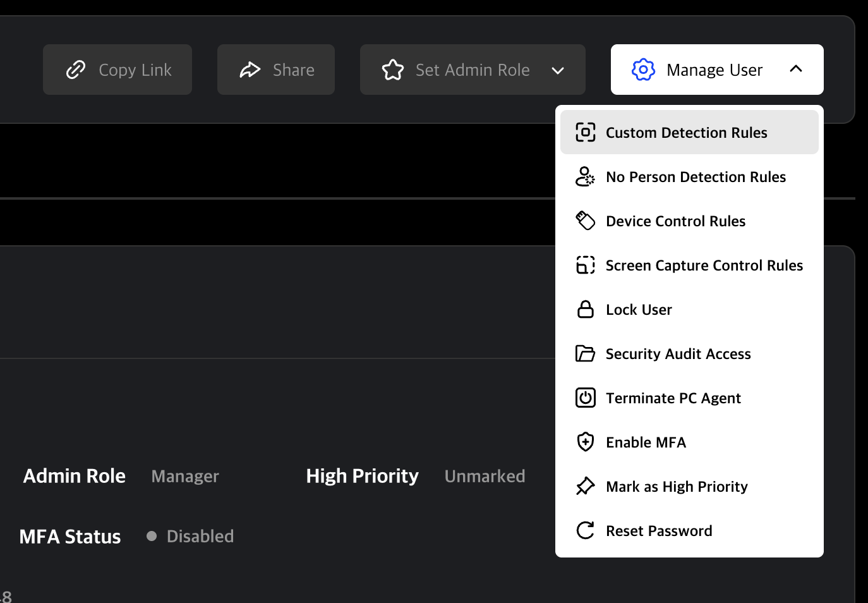868x603 pixels.
Task: Select the Security Audit Access folder icon
Action: coord(586,353)
